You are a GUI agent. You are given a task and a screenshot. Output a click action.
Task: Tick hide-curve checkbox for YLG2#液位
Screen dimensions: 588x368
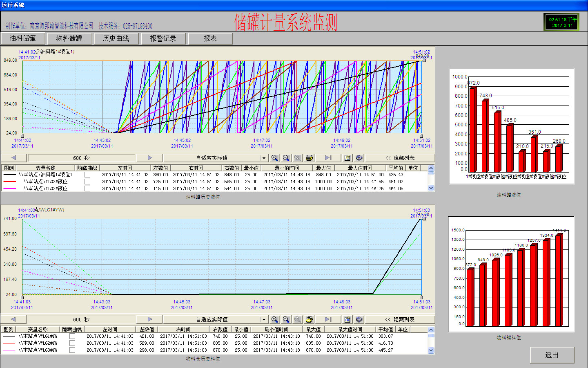pyautogui.click(x=87, y=182)
